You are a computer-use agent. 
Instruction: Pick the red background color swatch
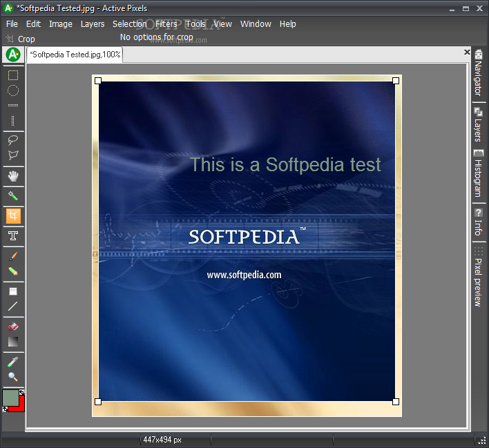(21, 405)
